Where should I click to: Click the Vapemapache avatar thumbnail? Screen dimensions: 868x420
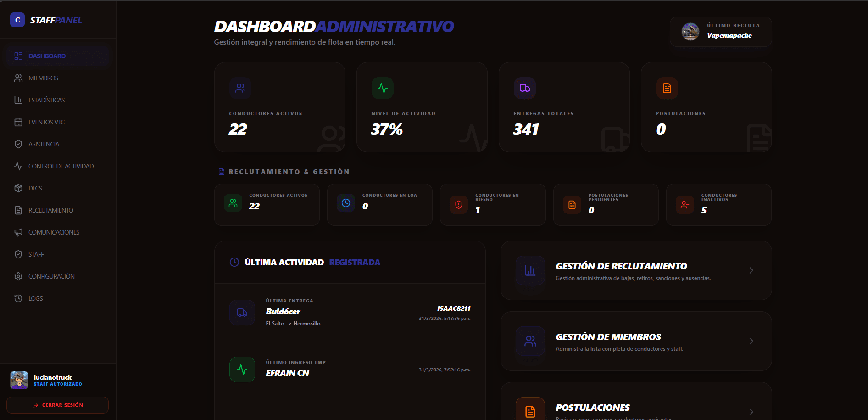(690, 31)
